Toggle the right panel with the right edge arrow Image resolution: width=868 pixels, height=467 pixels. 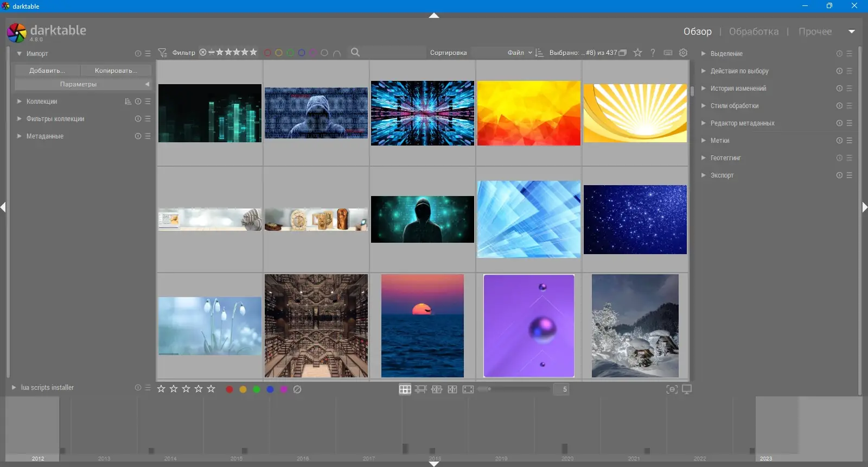(865, 207)
